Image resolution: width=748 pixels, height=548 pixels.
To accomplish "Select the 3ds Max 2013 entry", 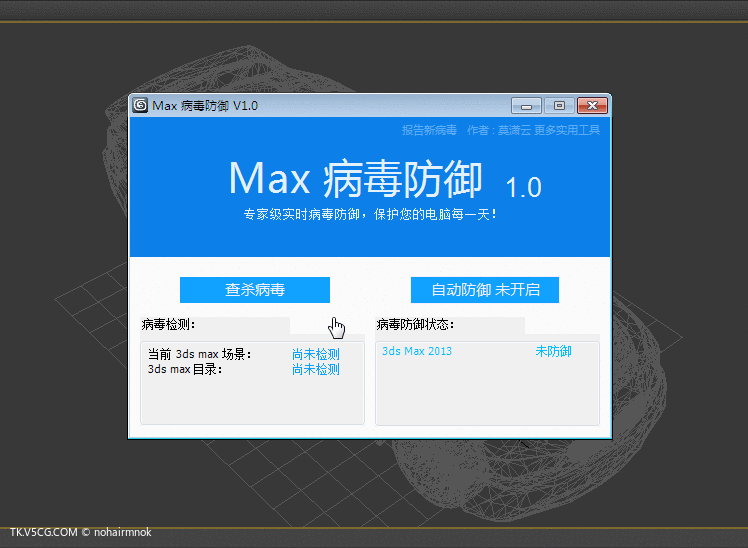I will (x=417, y=351).
